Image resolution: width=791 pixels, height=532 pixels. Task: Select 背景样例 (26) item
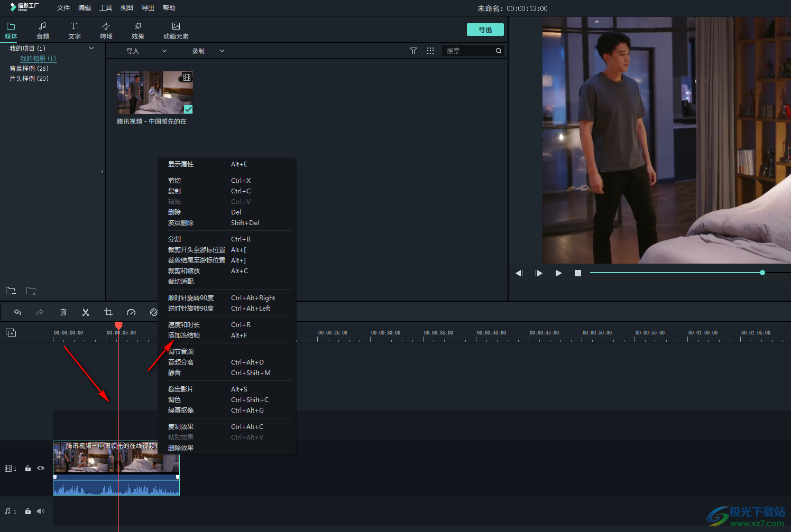pos(29,69)
